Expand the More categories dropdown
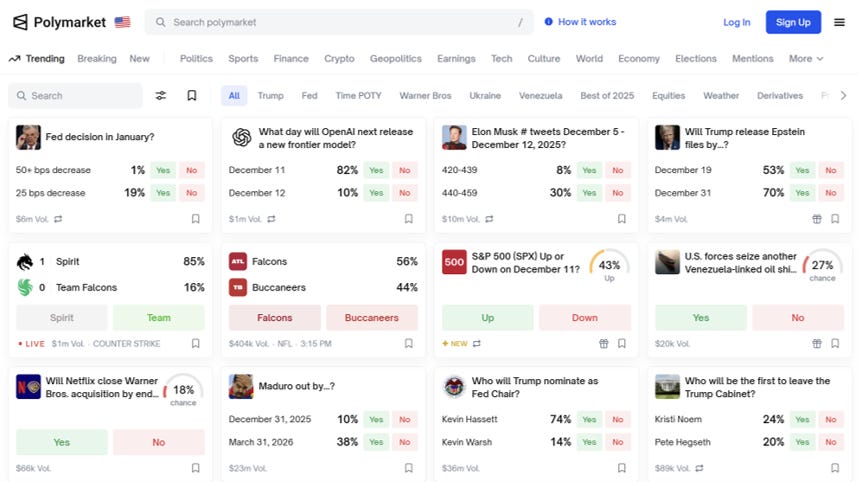This screenshot has height=482, width=858. 806,59
